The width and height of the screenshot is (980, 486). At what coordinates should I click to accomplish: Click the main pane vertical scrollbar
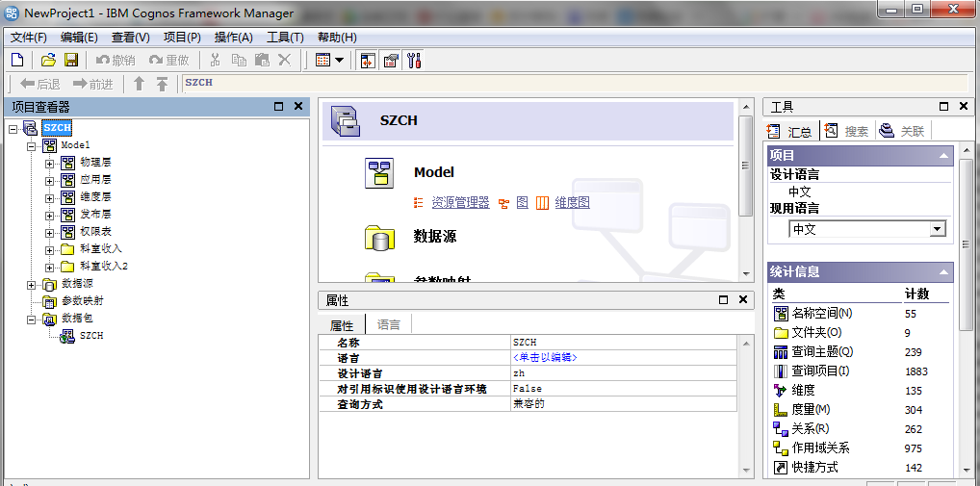pos(746,166)
